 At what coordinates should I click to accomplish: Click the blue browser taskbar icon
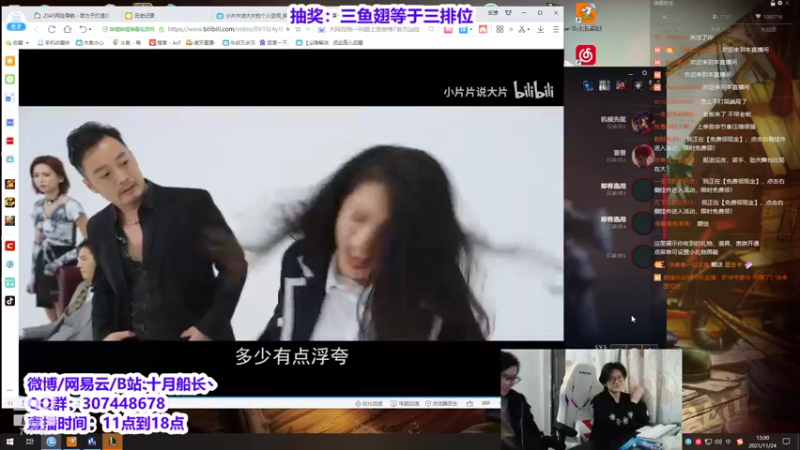click(x=51, y=442)
